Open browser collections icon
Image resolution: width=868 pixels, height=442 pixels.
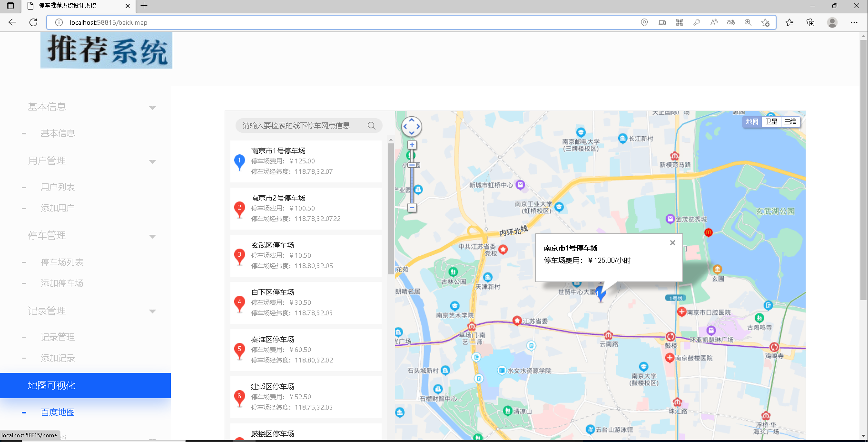point(810,22)
